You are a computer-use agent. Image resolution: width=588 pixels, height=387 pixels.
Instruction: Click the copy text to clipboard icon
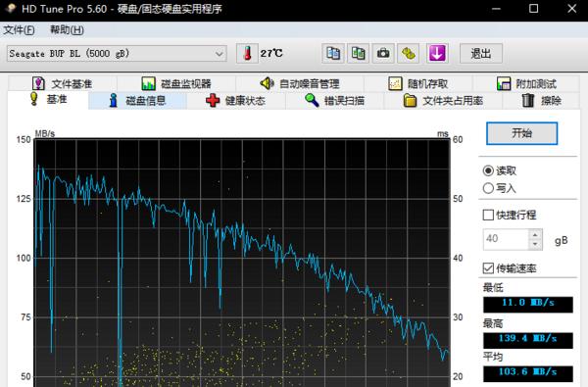pos(333,53)
